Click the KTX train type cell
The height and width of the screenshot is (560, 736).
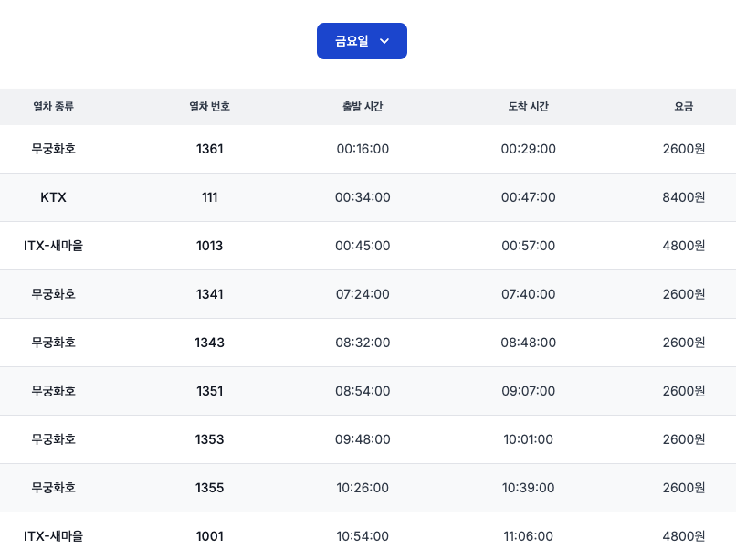point(54,197)
